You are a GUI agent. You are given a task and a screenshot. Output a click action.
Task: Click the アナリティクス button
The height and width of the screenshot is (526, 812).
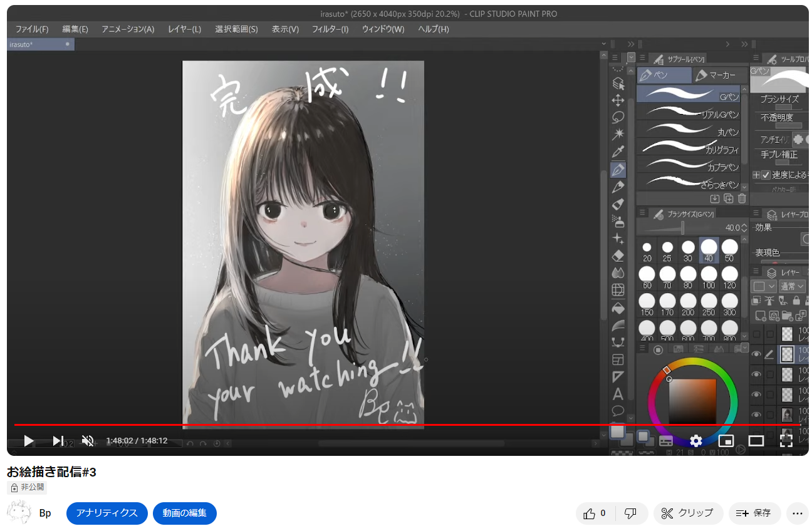click(x=107, y=513)
